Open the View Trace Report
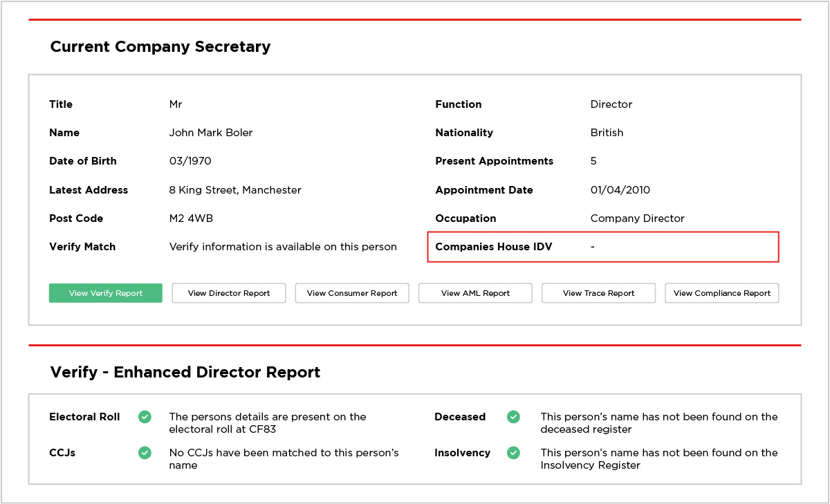The image size is (830, 504). click(598, 292)
